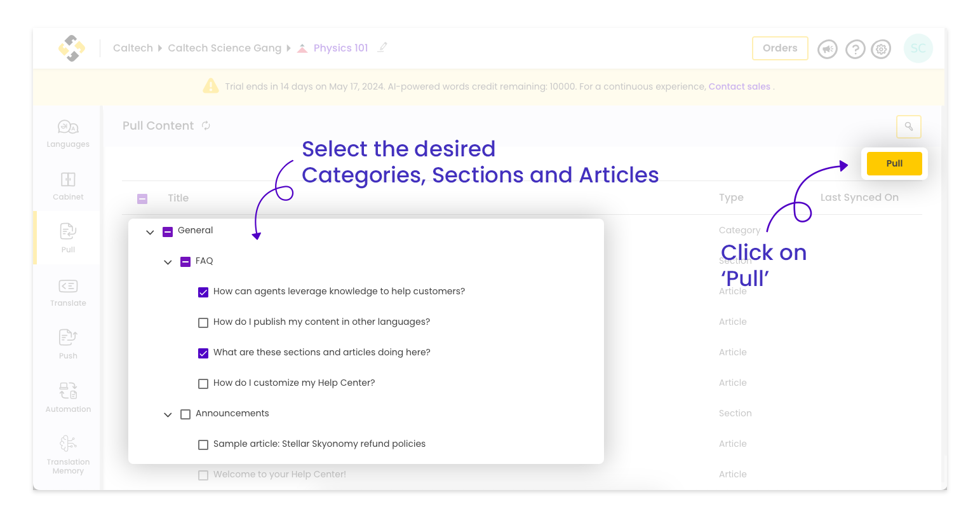
Task: Collapse the FAQ section chevron
Action: [x=168, y=262]
